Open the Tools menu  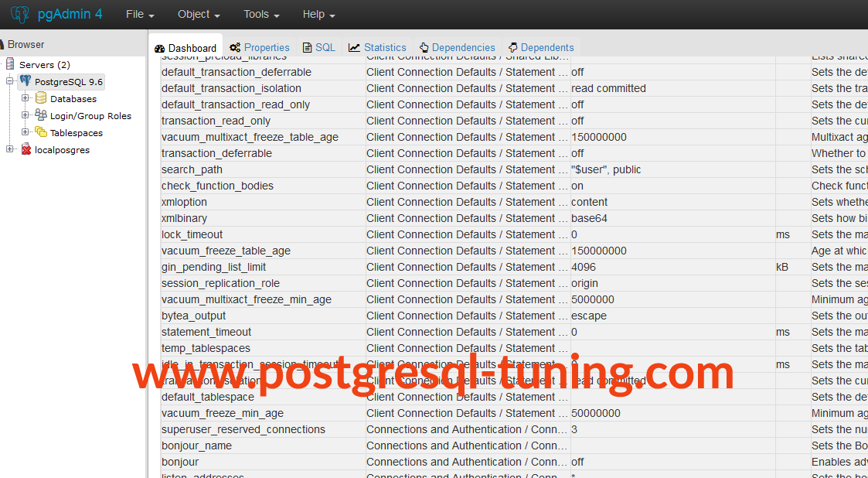(x=260, y=14)
